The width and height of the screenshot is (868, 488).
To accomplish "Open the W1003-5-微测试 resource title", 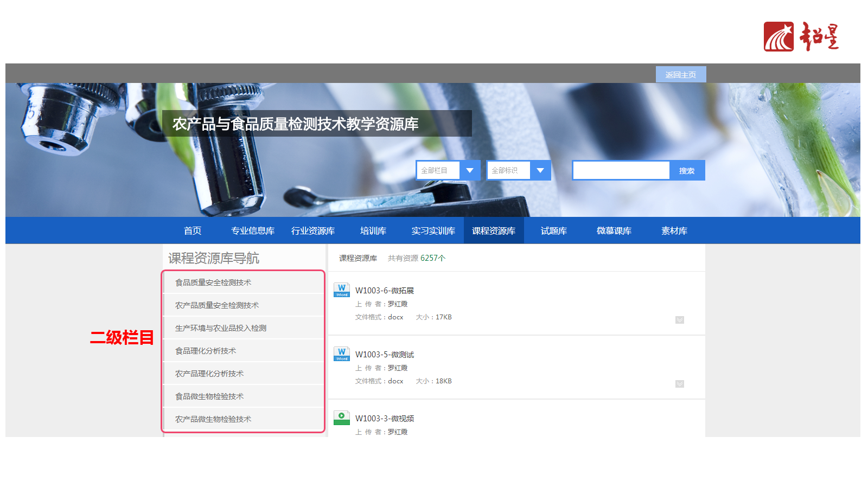I will click(x=385, y=355).
